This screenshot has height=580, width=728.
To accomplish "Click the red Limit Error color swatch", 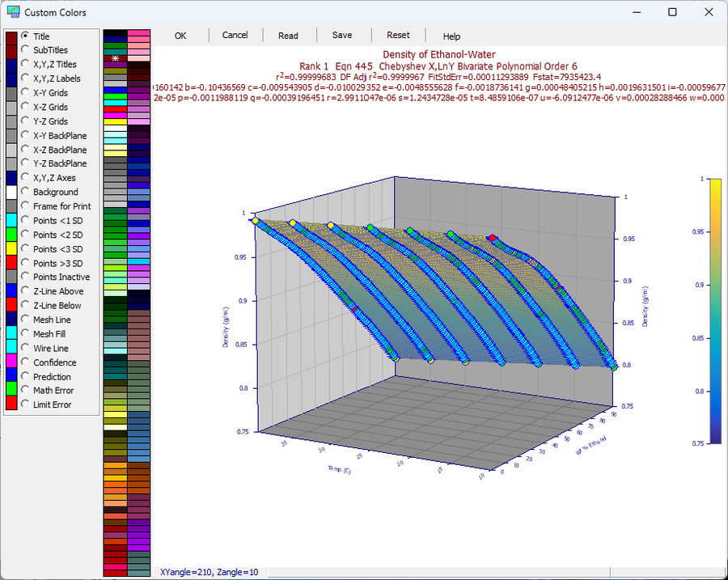I will (11, 403).
